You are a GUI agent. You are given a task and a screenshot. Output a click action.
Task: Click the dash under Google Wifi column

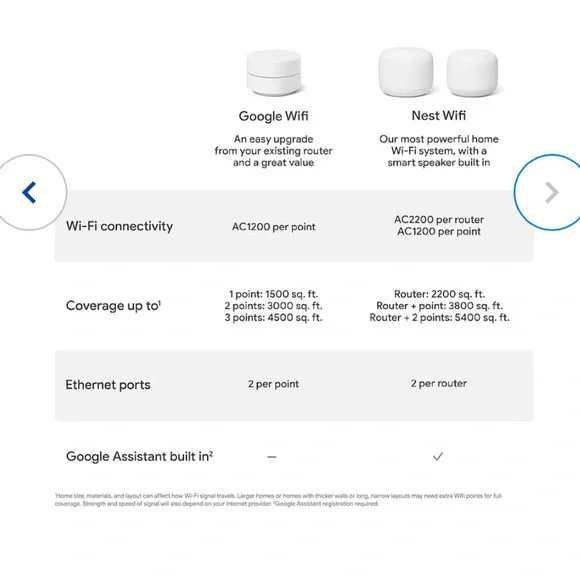pos(272,457)
